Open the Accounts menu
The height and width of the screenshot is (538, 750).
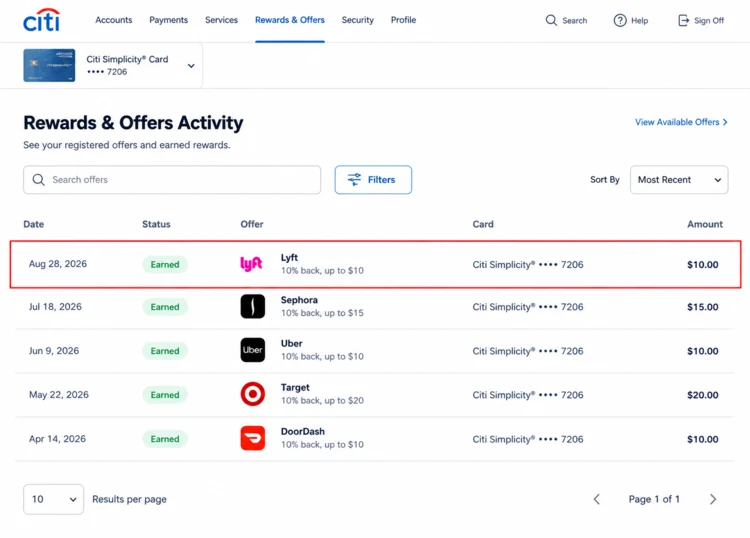click(x=113, y=20)
